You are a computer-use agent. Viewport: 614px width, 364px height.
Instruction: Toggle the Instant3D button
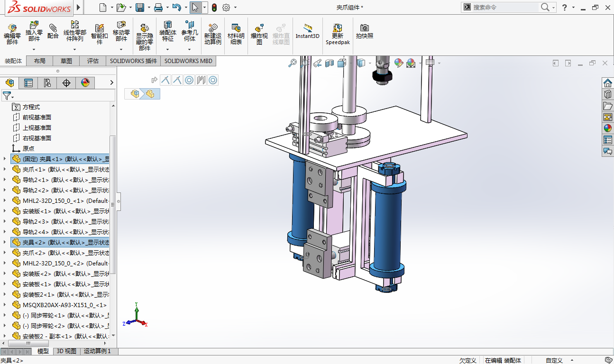pyautogui.click(x=308, y=31)
